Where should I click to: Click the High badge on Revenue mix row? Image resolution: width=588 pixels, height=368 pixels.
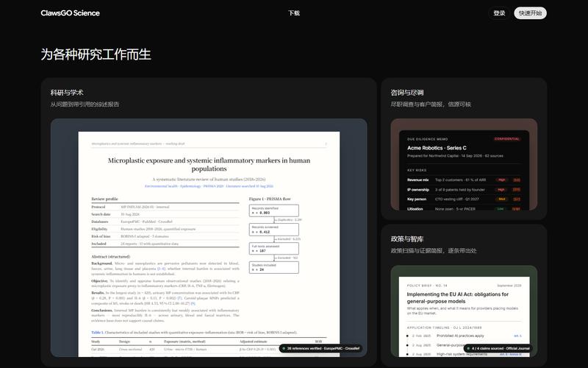pyautogui.click(x=501, y=180)
